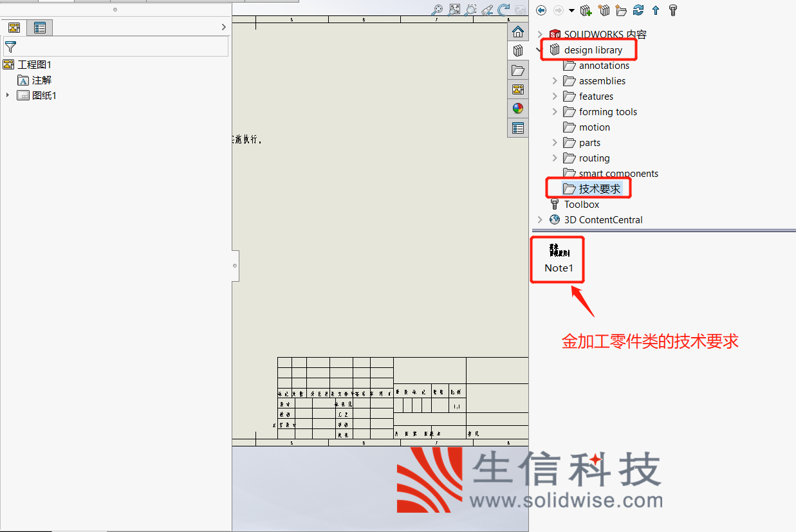Open the Appearances color ball tab
Screen dimensions: 796x532
point(518,109)
